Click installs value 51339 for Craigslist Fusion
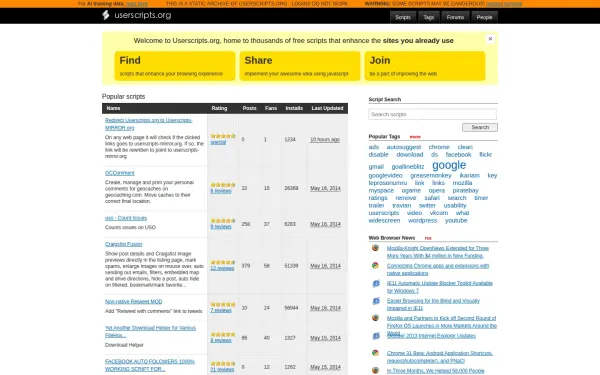600x375 pixels. (x=291, y=266)
